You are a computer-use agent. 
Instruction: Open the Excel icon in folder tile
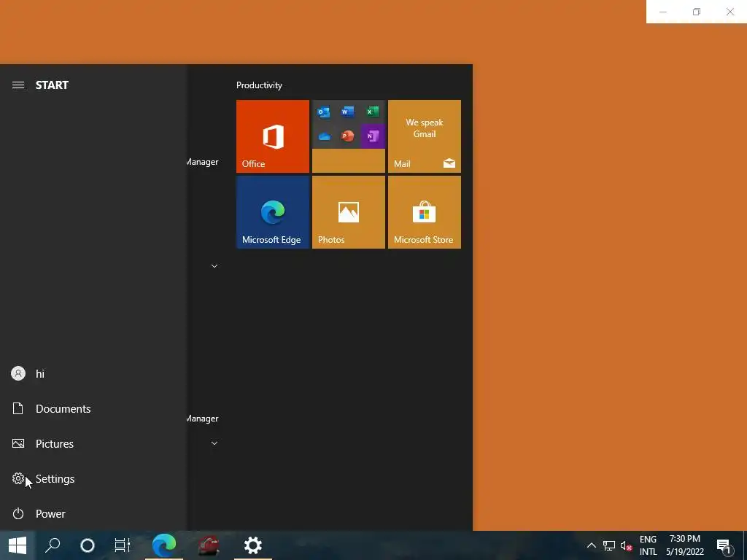click(373, 112)
